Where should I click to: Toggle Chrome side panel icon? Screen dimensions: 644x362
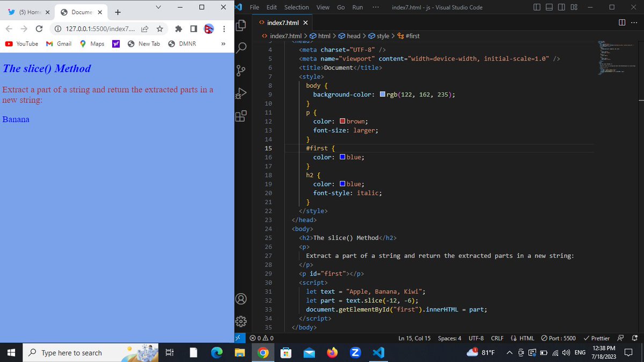pos(193,28)
